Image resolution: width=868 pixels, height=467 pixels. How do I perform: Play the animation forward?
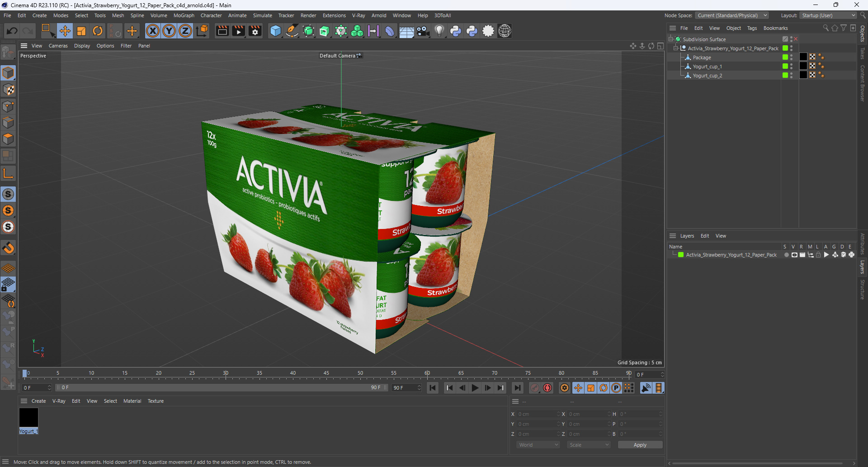pos(475,388)
